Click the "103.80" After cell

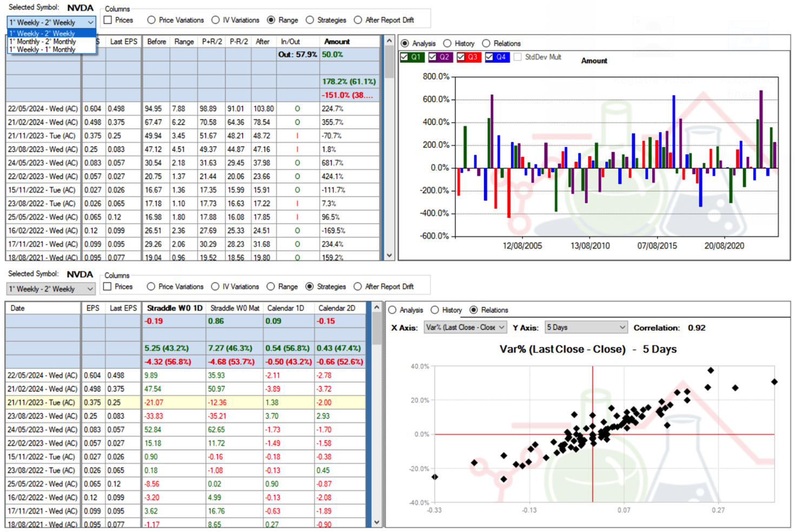[x=264, y=109]
